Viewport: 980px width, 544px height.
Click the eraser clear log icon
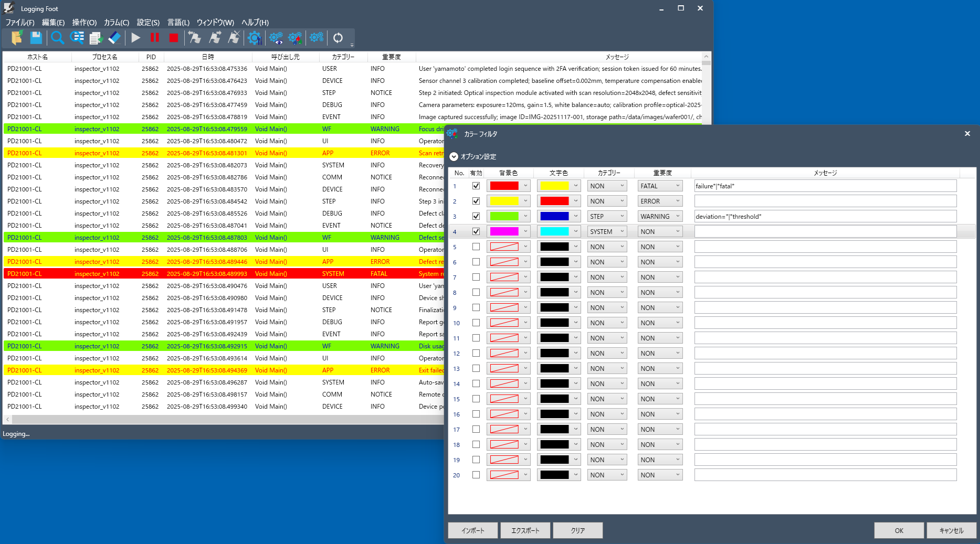(114, 38)
